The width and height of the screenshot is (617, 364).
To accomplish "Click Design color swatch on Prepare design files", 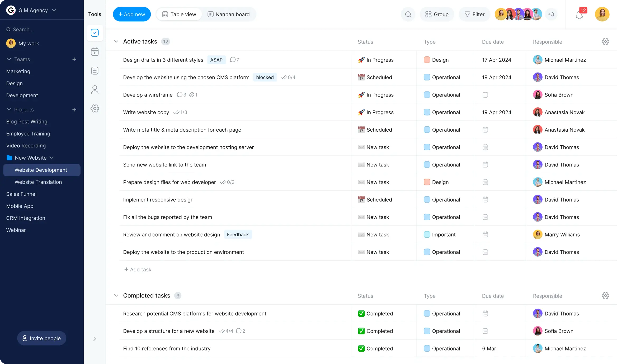I will point(427,182).
